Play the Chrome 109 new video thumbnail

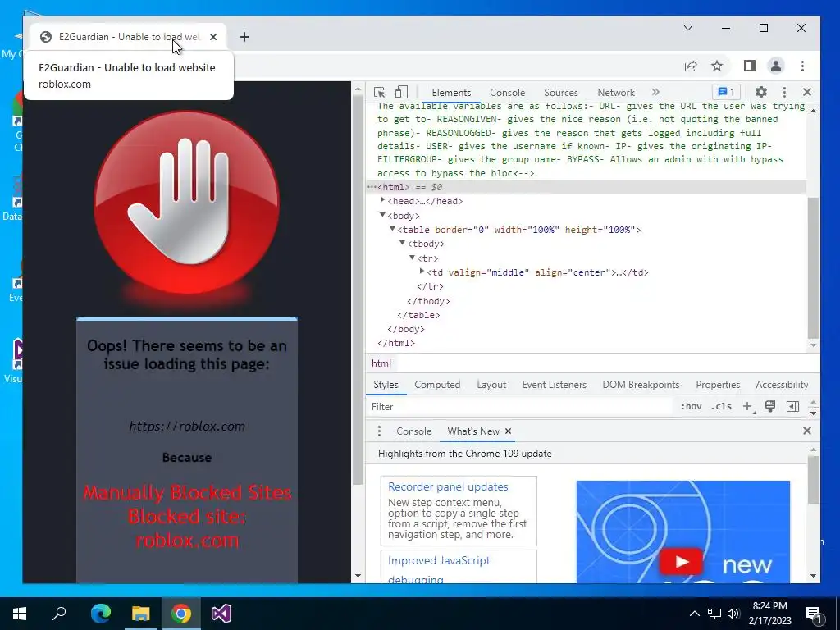pyautogui.click(x=682, y=561)
